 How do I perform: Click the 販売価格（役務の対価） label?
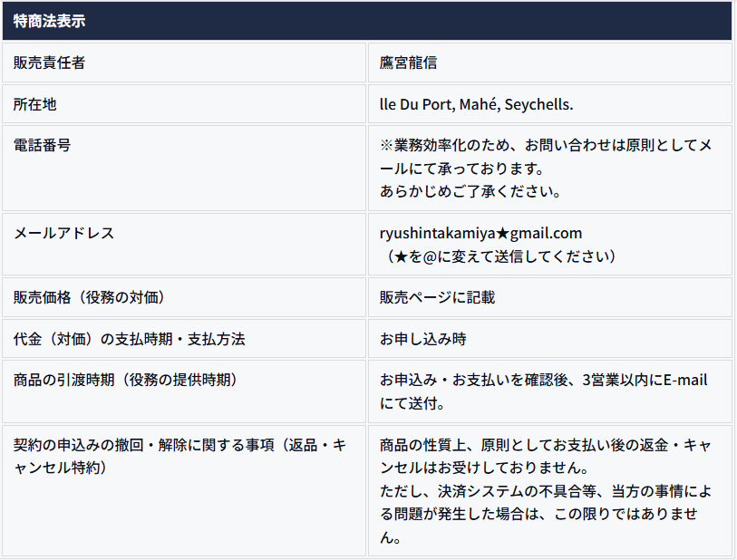pos(89,297)
